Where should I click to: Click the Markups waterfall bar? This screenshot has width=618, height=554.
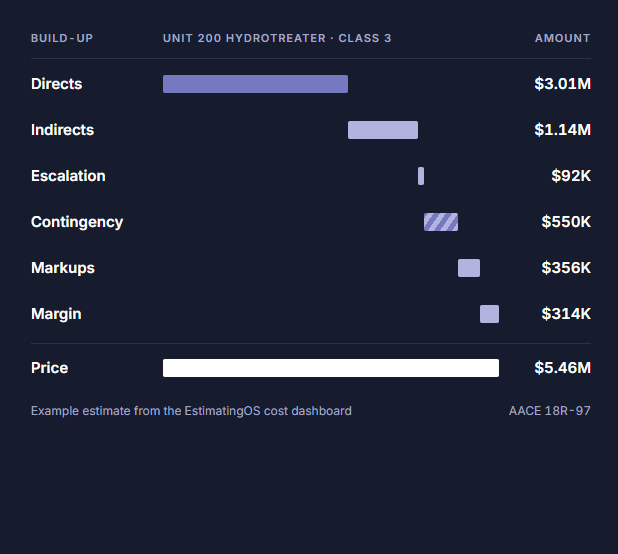pyautogui.click(x=469, y=268)
